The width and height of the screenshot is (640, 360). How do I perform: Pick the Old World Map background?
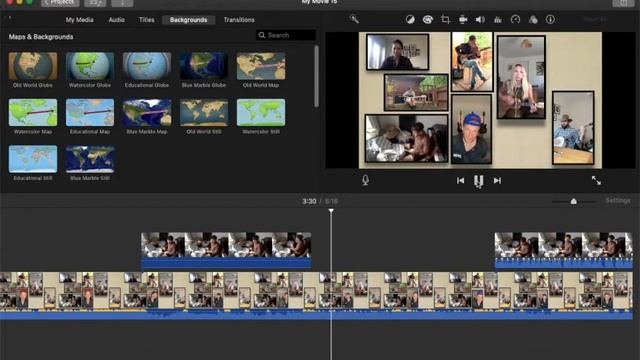[261, 66]
